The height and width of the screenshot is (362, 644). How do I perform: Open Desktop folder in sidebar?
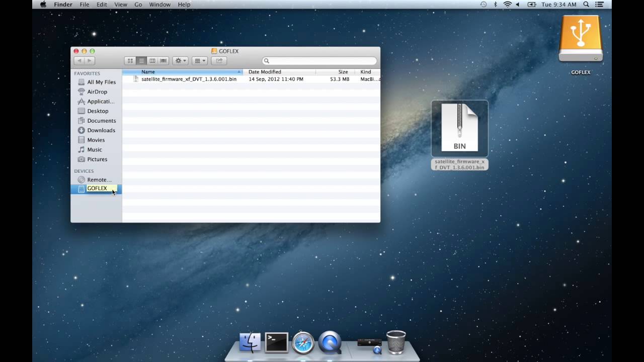97,111
